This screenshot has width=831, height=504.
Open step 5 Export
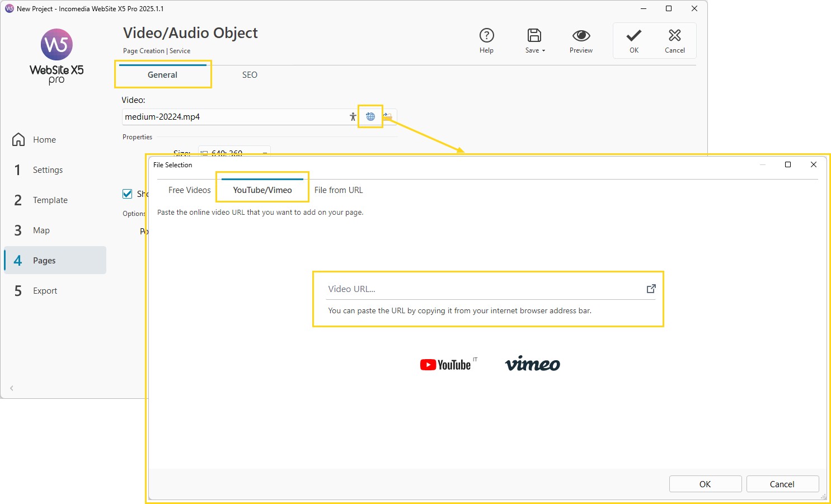[55, 291]
